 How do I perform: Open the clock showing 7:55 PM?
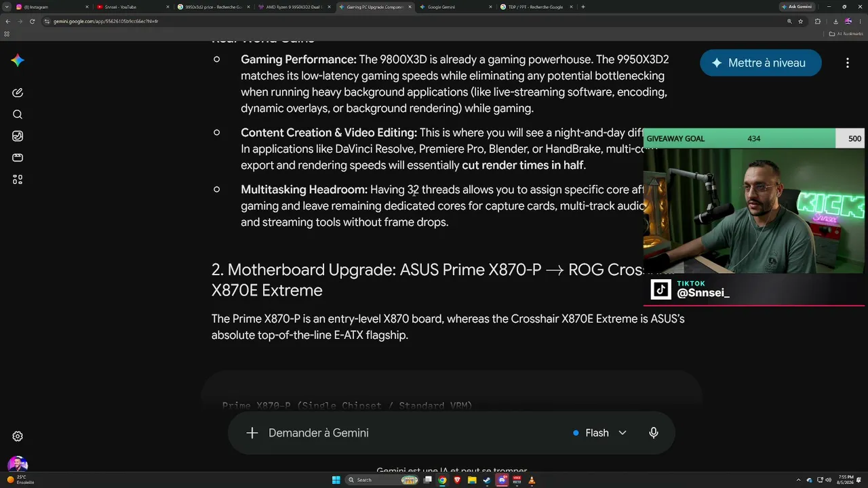[846, 481]
